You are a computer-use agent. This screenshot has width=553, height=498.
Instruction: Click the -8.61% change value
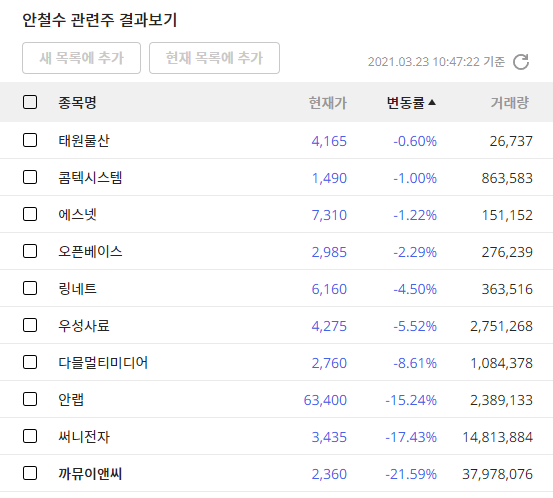click(x=415, y=364)
